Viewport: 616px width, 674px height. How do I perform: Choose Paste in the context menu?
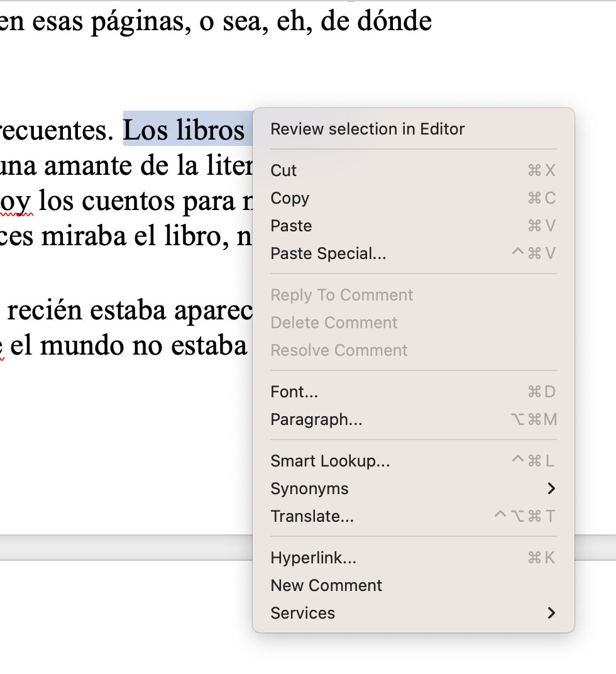tap(413, 226)
